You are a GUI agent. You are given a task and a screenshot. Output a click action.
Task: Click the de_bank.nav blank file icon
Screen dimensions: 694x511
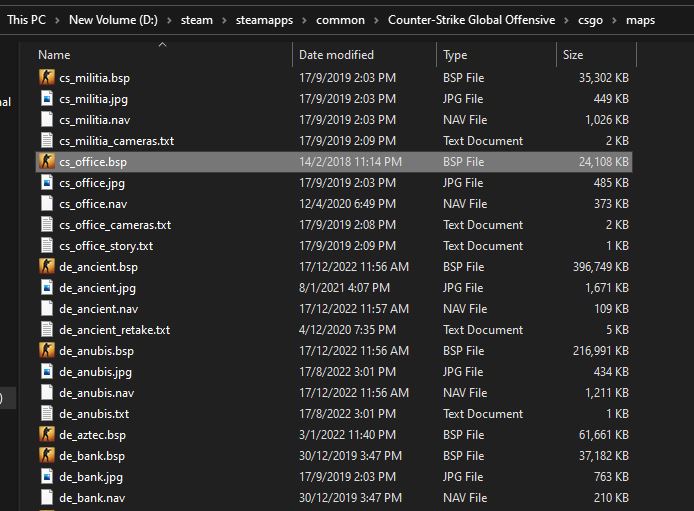click(46, 498)
